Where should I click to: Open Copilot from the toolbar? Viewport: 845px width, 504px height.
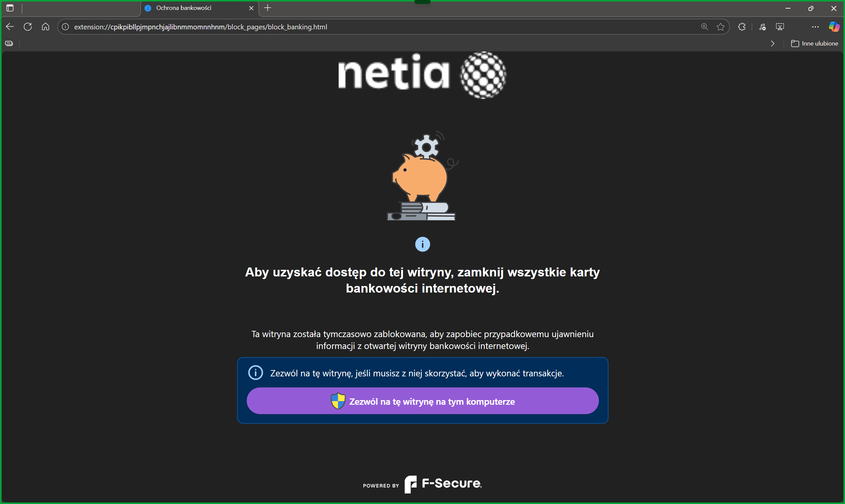click(834, 27)
